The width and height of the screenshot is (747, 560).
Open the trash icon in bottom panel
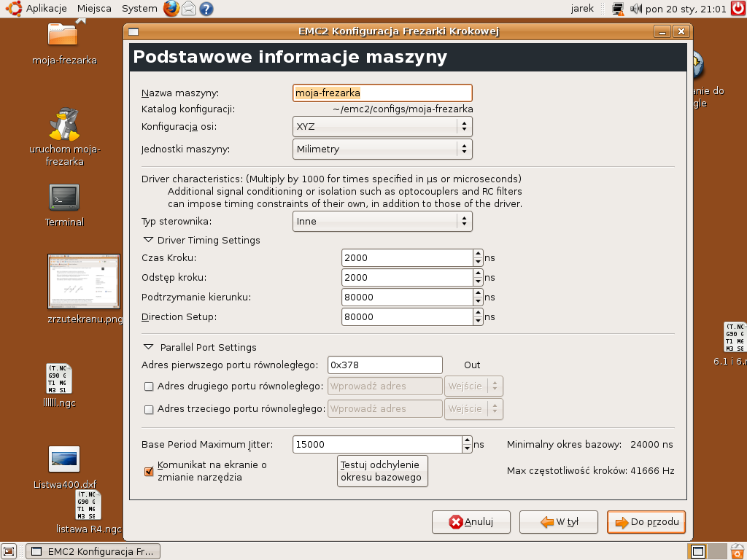[738, 551]
